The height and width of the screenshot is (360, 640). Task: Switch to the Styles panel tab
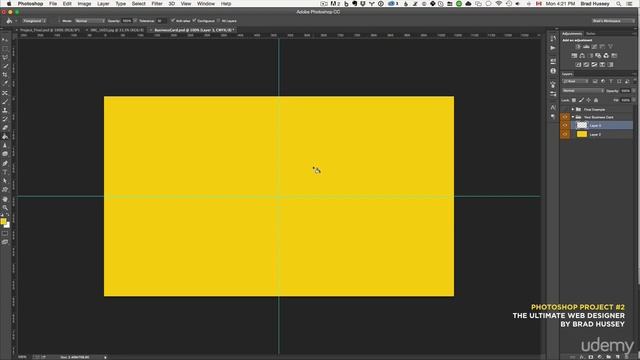pyautogui.click(x=591, y=33)
